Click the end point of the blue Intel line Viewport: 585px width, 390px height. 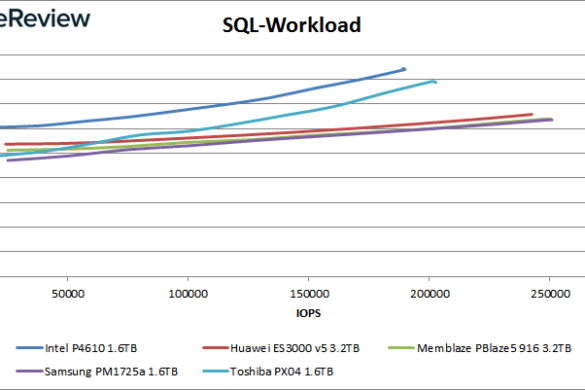[x=404, y=69]
